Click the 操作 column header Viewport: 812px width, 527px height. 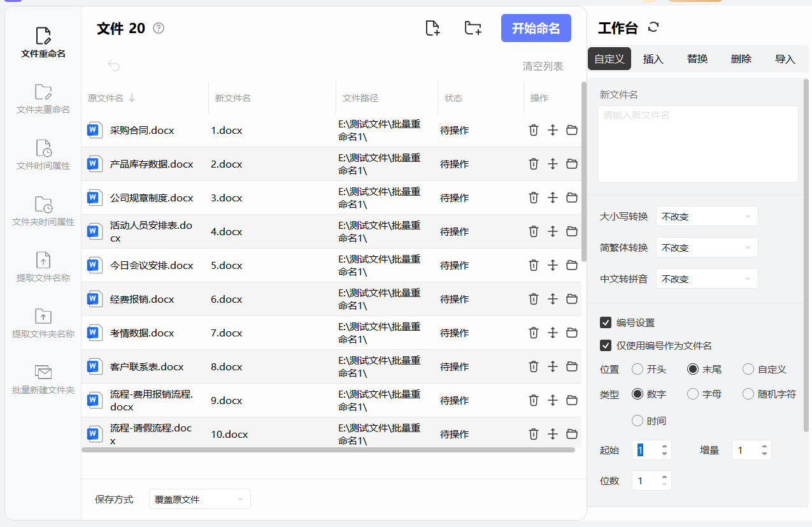(539, 98)
